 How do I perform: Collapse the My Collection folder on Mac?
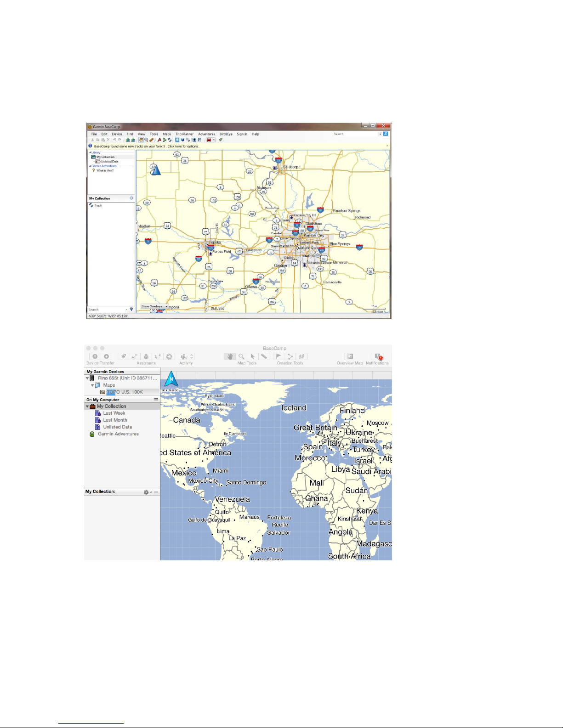click(x=87, y=406)
